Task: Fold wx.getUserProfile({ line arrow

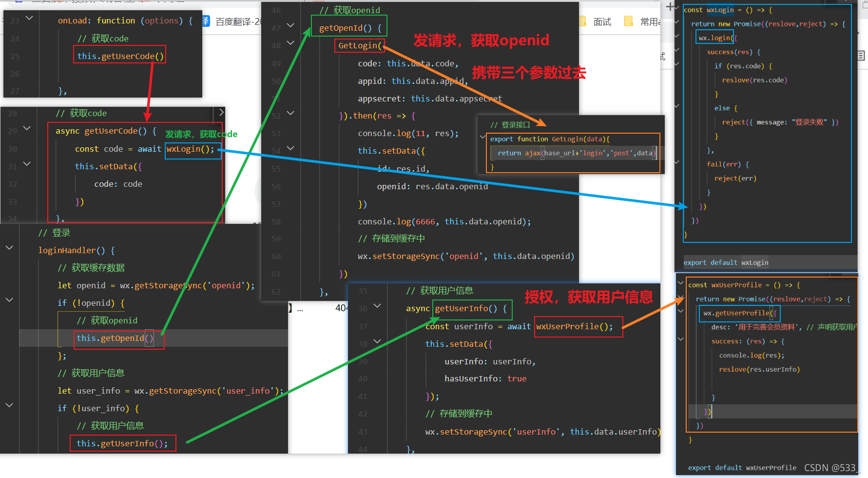Action: pyautogui.click(x=681, y=311)
